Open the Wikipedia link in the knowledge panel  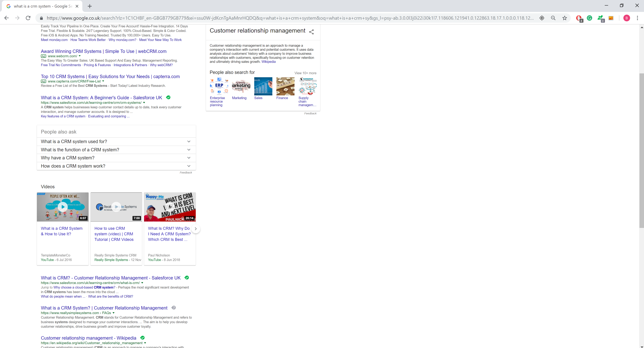click(269, 62)
